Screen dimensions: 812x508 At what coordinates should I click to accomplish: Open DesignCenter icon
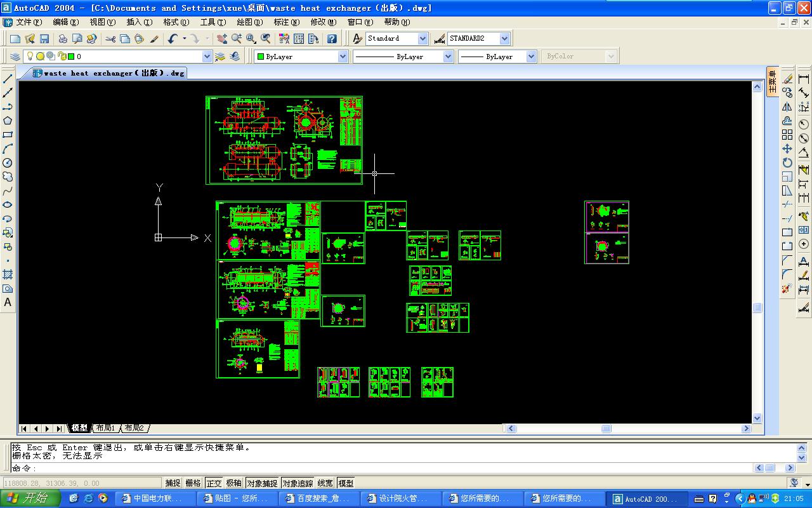click(x=298, y=39)
